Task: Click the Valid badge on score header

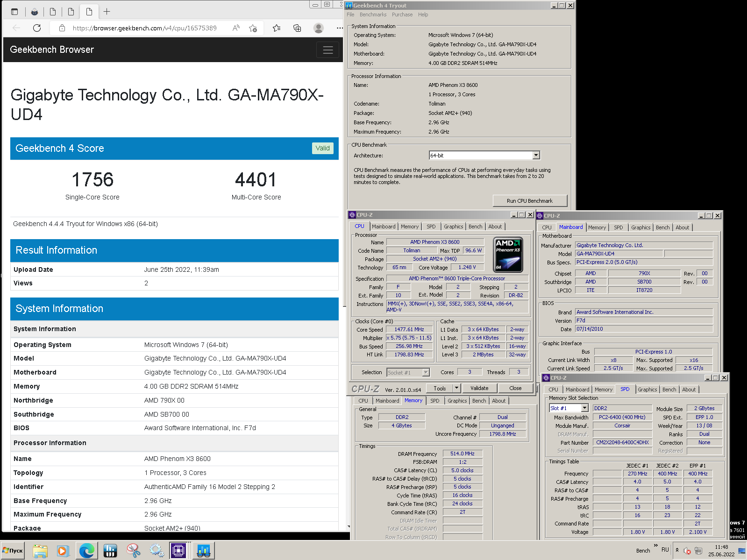Action: (x=322, y=148)
